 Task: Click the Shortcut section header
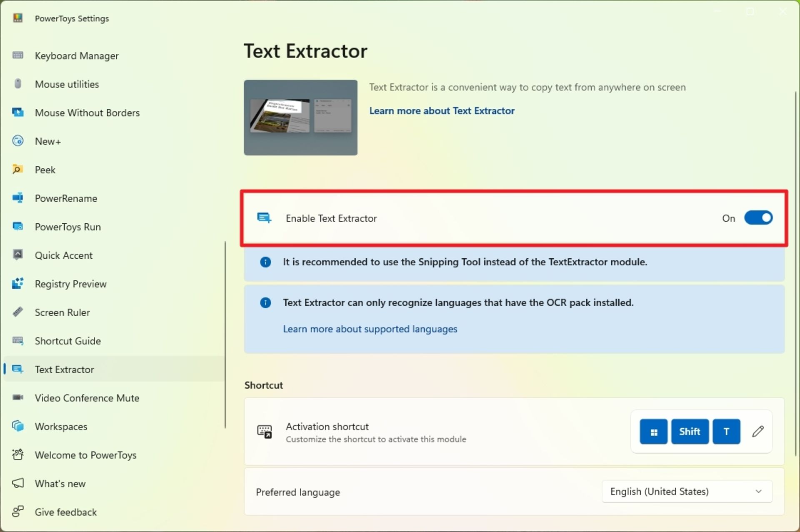tap(264, 385)
